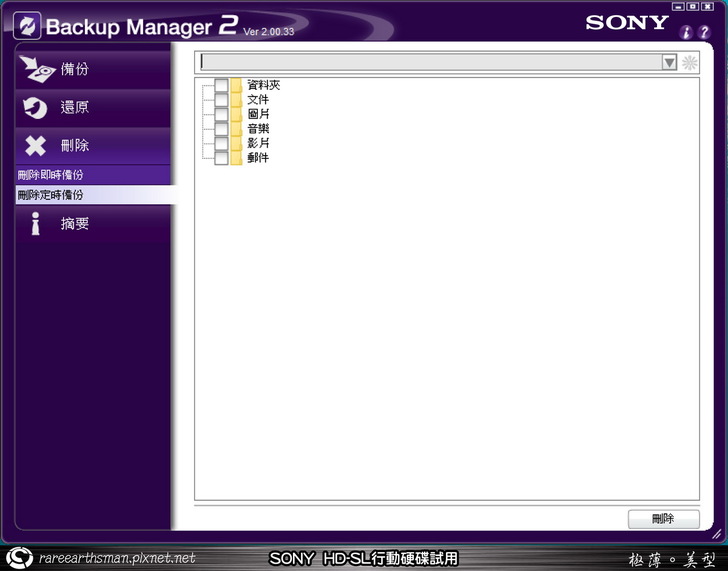Select the 文件 tree item label
The image size is (728, 571).
tap(258, 100)
